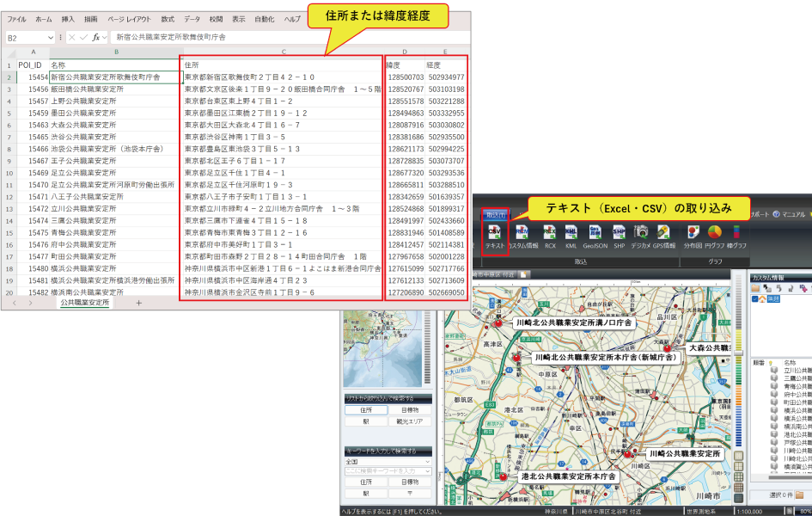Click folder icon in カスタム情報 panel toolbar

click(755, 288)
